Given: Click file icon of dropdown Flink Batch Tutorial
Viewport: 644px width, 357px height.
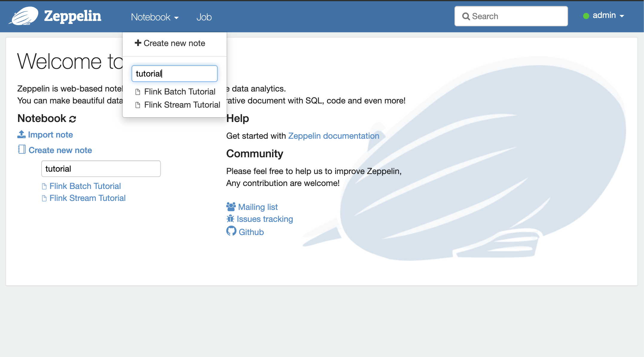Looking at the screenshot, I should click(138, 92).
